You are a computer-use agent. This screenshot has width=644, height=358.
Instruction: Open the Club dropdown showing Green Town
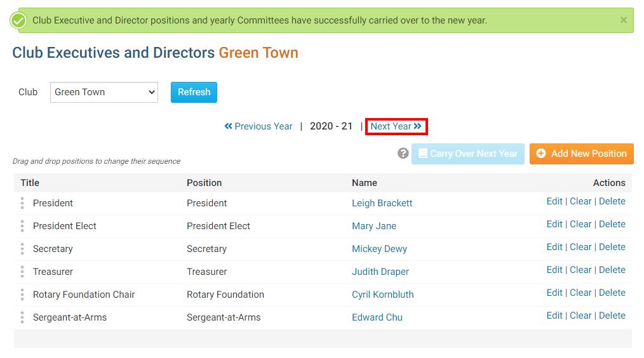click(104, 92)
